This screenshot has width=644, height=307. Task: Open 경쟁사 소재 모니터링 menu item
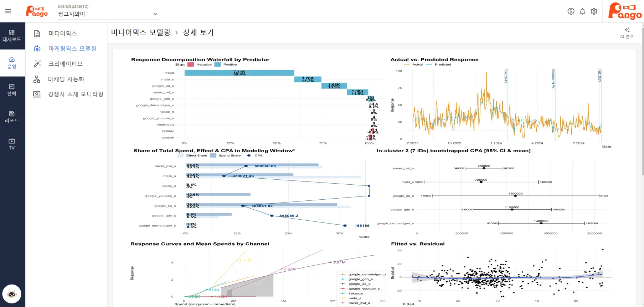[75, 94]
